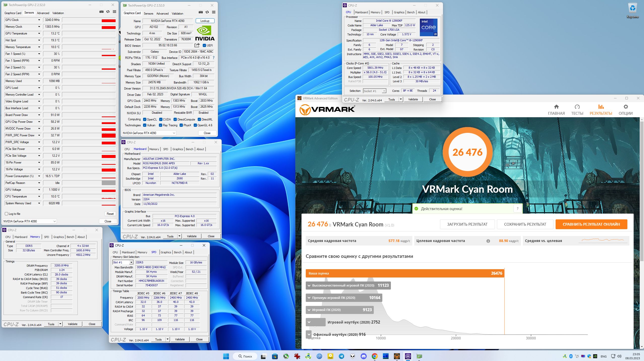
Task: Click Ваша оценка orange score bar
Action: [405, 273]
